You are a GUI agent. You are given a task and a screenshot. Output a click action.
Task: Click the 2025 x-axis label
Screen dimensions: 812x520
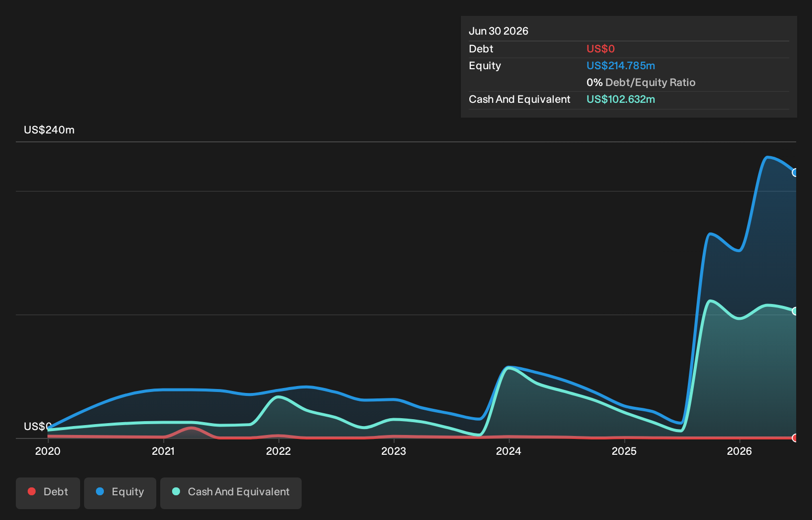pyautogui.click(x=624, y=451)
